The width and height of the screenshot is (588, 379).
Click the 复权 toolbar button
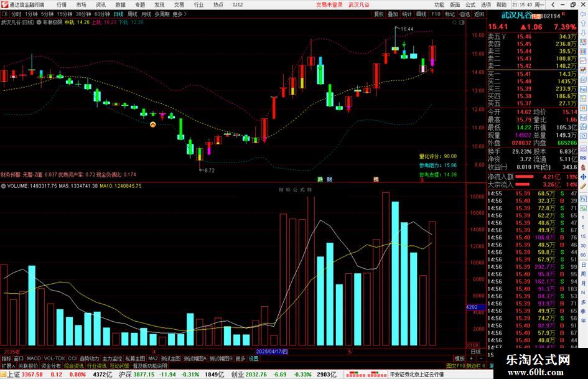(x=379, y=14)
